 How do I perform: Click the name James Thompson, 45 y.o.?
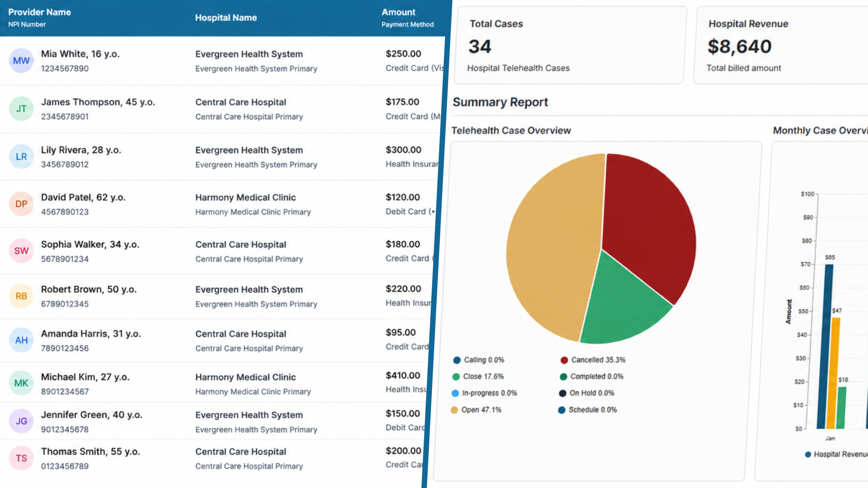[x=98, y=102]
